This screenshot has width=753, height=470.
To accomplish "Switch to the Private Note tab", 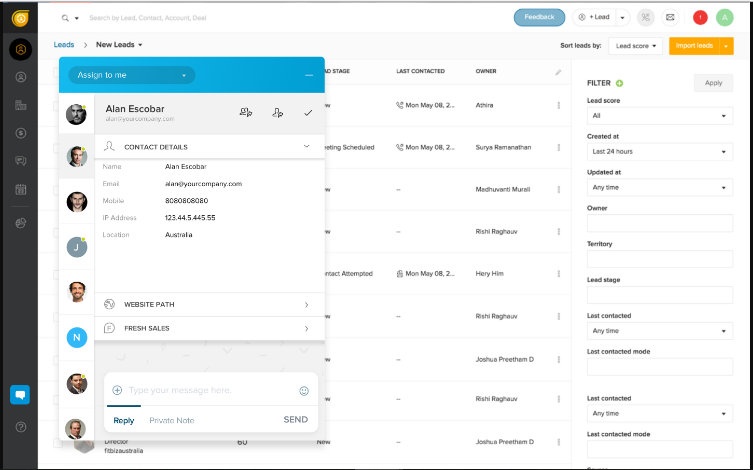I will click(x=172, y=420).
